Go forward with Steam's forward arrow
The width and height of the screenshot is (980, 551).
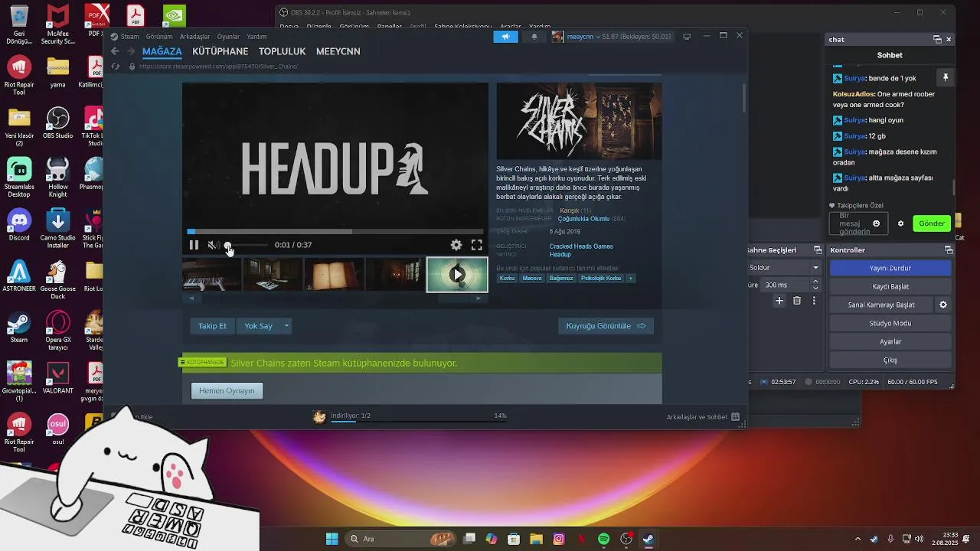(131, 51)
